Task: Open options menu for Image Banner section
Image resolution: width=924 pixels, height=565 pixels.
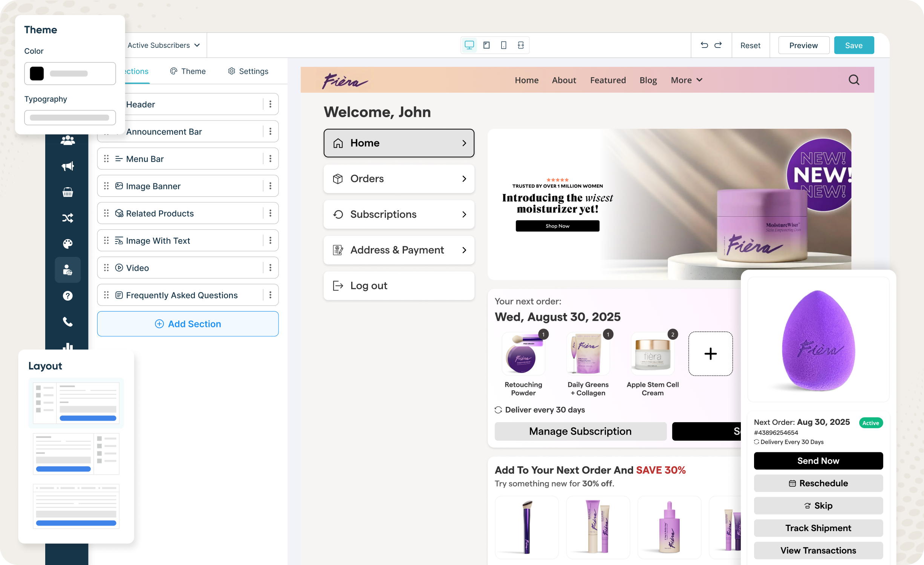Action: pos(270,186)
